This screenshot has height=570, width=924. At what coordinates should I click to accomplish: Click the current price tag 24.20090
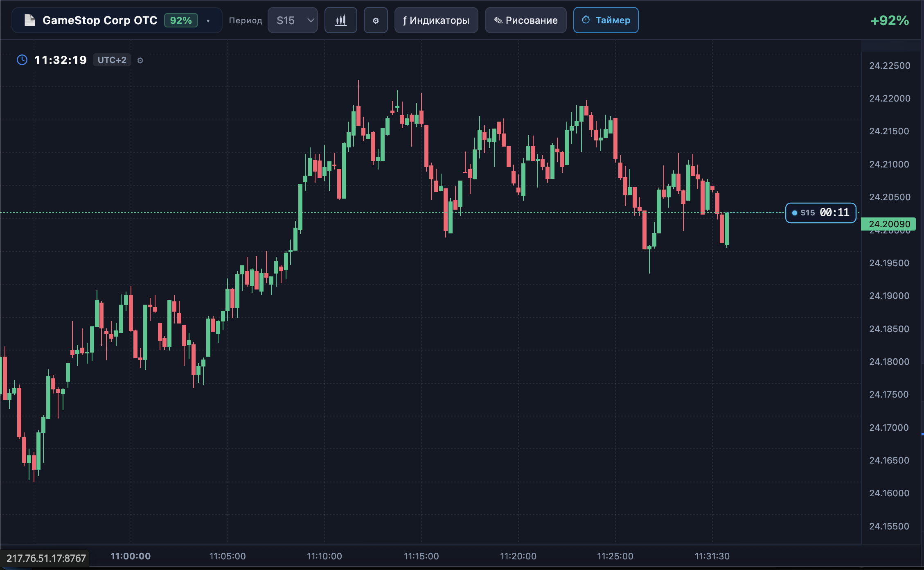click(x=888, y=224)
